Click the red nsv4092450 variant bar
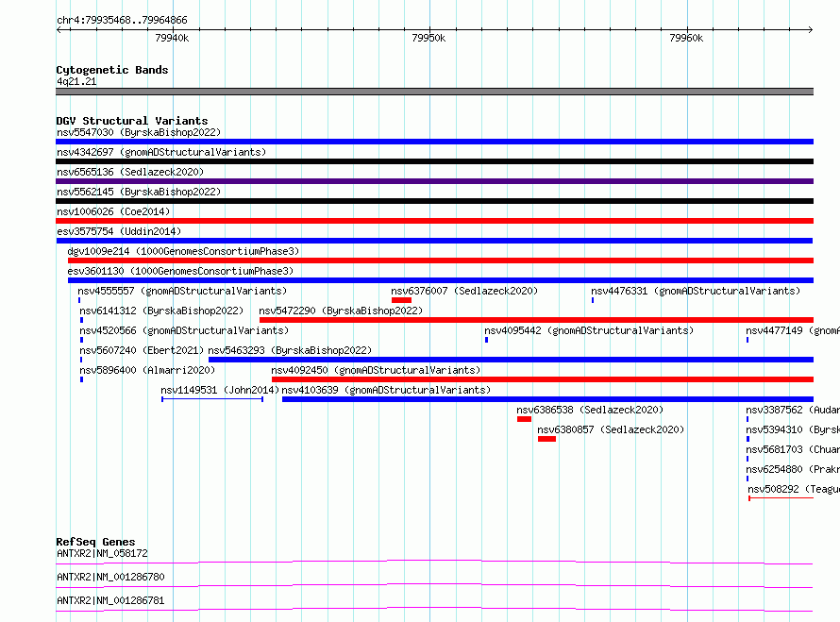Image resolution: width=840 pixels, height=622 pixels. point(543,379)
